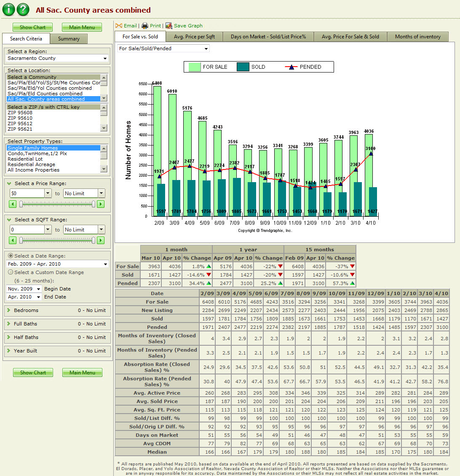Select Residential Acreage property type
Screen dimensions: 460x476
pyautogui.click(x=53, y=164)
